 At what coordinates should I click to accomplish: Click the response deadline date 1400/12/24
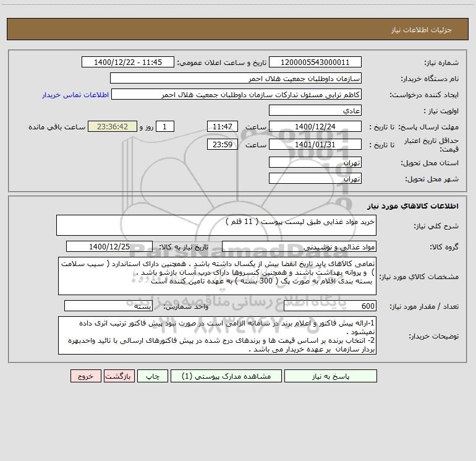[315, 126]
